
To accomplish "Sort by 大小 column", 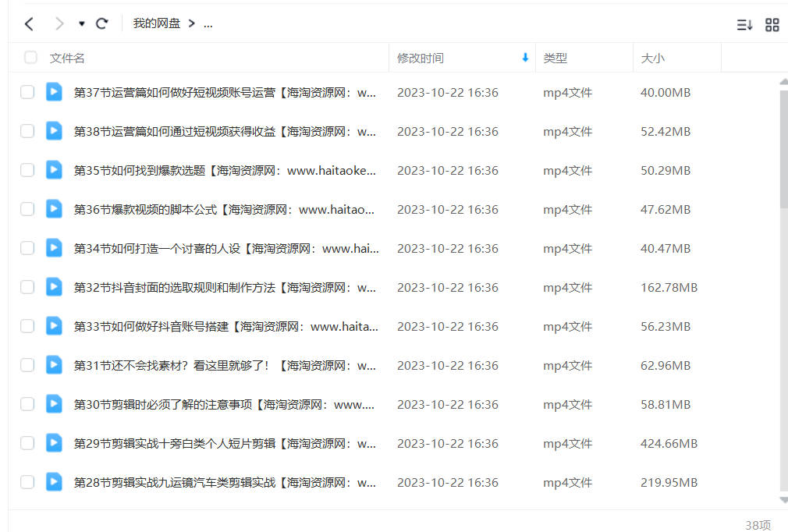I will [x=652, y=59].
